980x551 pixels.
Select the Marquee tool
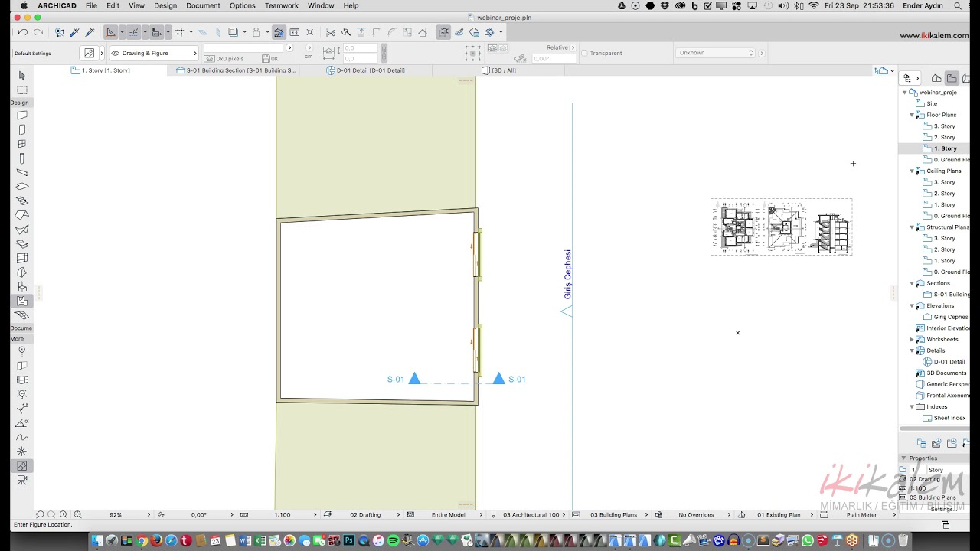(x=21, y=90)
